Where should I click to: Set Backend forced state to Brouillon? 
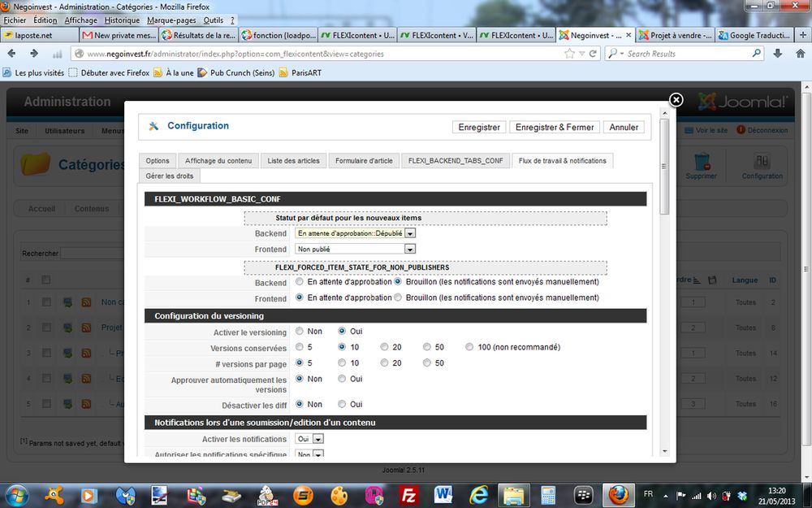[398, 282]
